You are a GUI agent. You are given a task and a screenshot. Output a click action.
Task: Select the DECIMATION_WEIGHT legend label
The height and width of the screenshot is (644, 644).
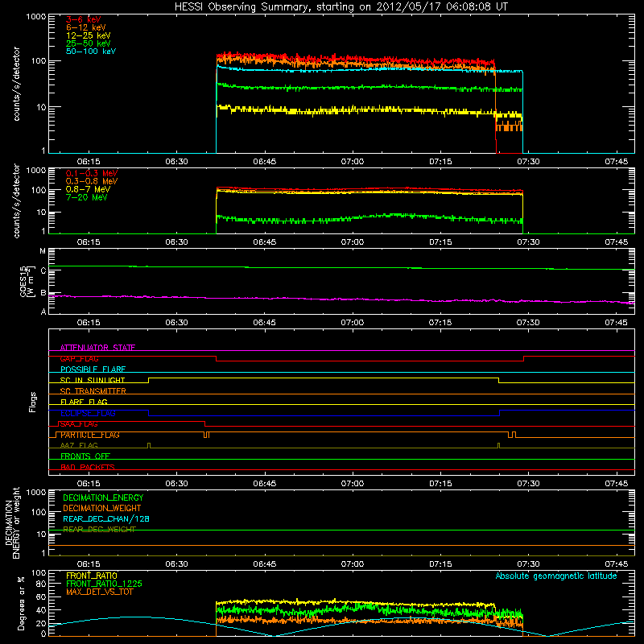[x=102, y=508]
